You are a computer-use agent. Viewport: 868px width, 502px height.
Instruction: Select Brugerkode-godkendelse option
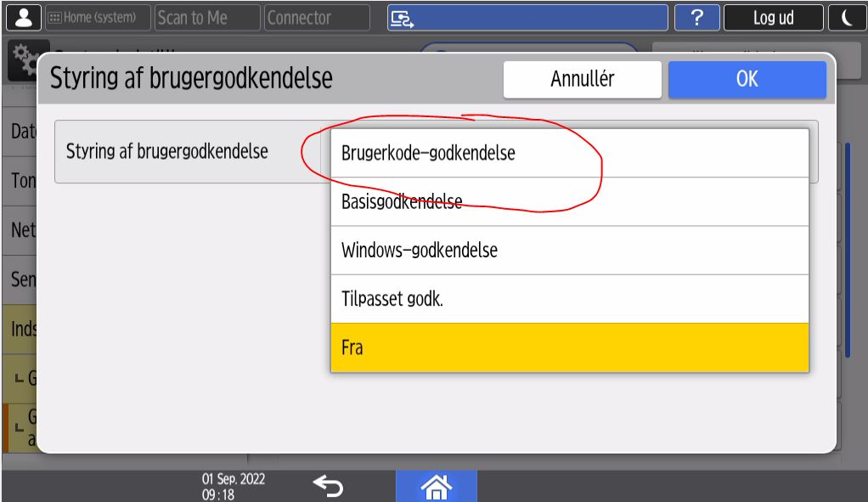[569, 154]
